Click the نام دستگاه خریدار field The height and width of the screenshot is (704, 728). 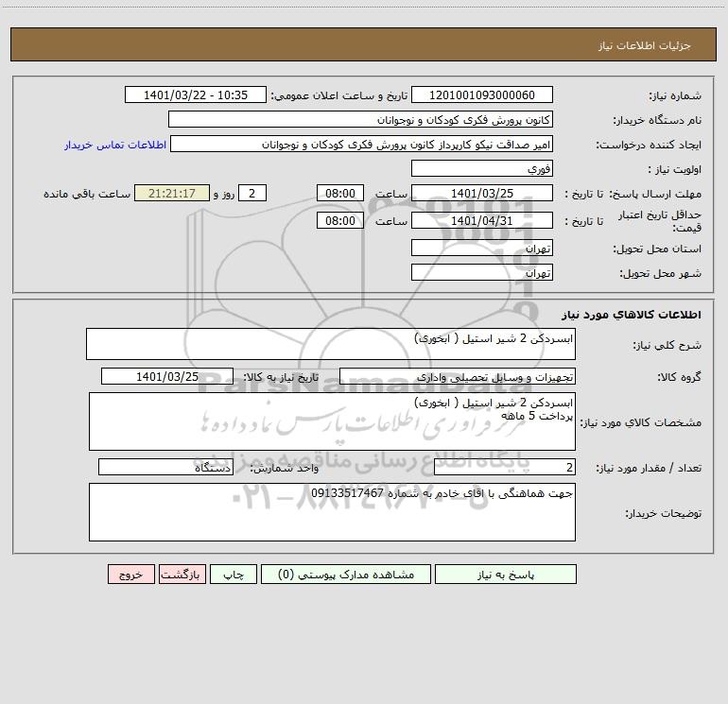(x=360, y=119)
